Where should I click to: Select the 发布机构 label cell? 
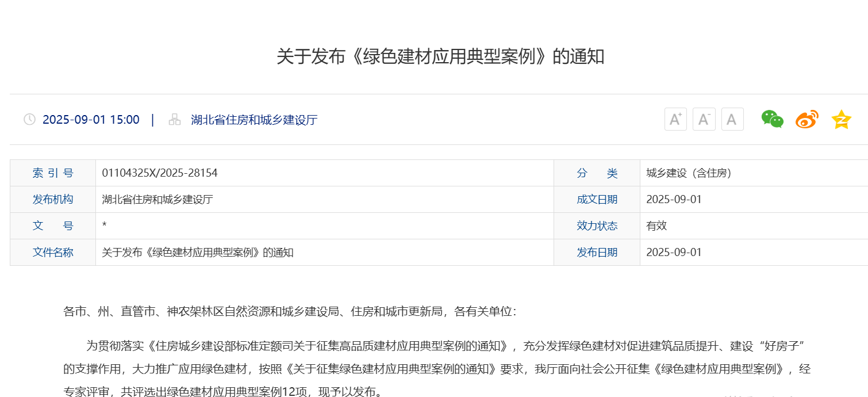[x=53, y=200]
